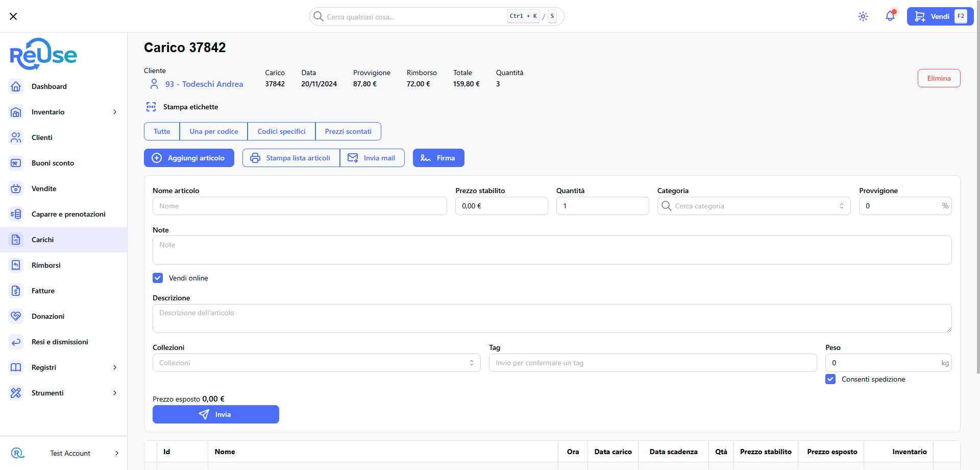Click the ReUse logo
Image resolution: width=980 pixels, height=470 pixels.
(x=43, y=54)
